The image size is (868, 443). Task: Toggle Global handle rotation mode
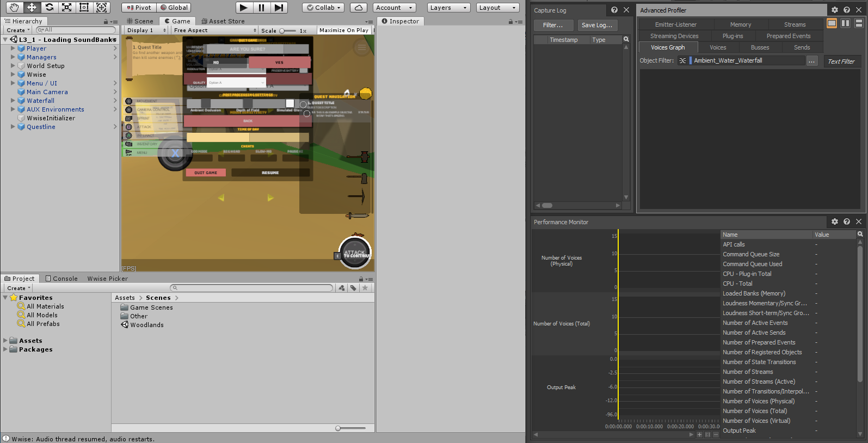174,8
